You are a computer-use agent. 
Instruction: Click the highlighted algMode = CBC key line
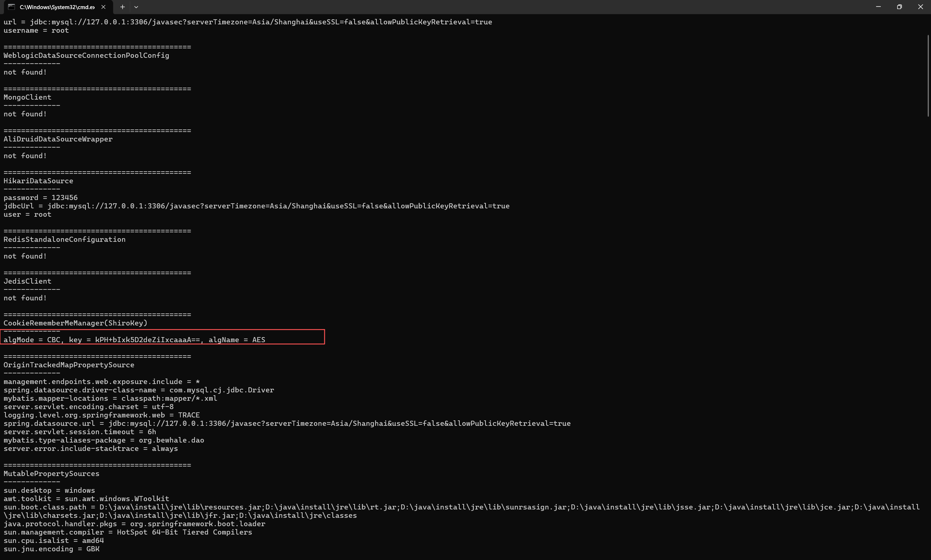pos(134,340)
